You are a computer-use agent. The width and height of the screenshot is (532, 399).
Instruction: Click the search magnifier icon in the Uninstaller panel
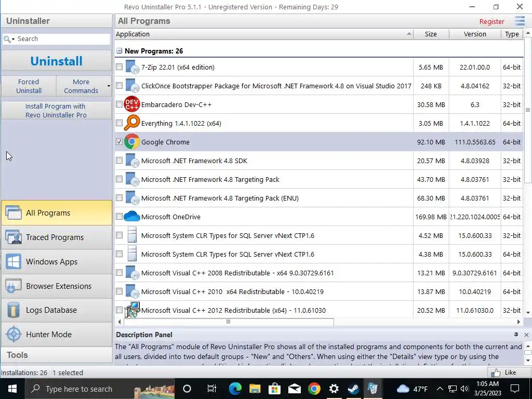[x=7, y=39]
